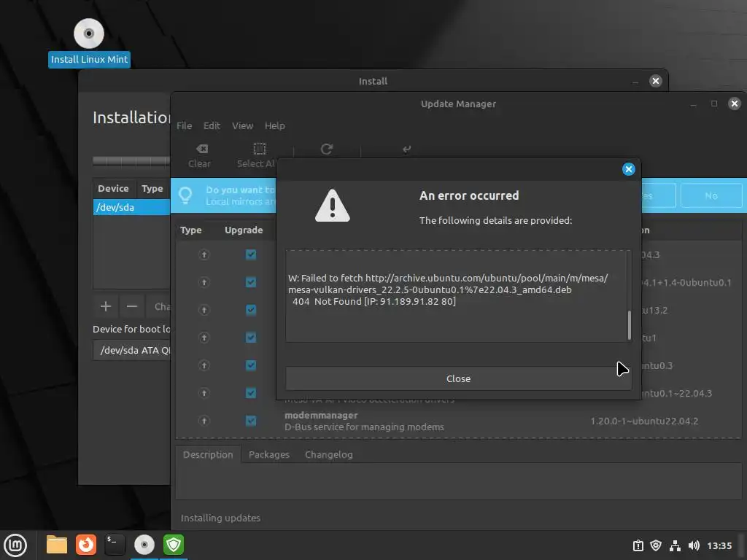Uncheck the sixth update's upgrade checkbox
The image size is (747, 560).
251,393
